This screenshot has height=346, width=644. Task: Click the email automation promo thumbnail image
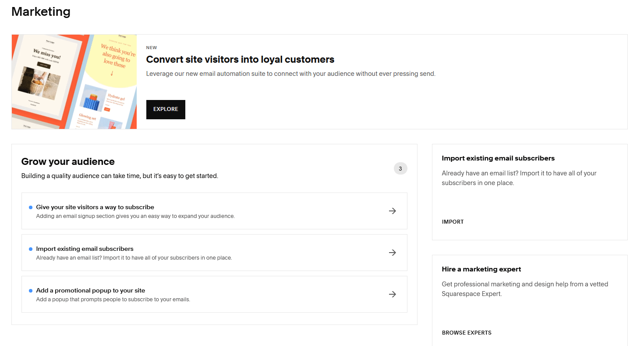[74, 82]
